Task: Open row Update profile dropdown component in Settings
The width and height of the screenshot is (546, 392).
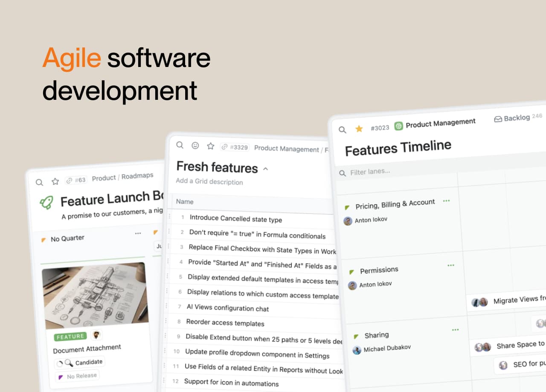Action: [x=257, y=354]
